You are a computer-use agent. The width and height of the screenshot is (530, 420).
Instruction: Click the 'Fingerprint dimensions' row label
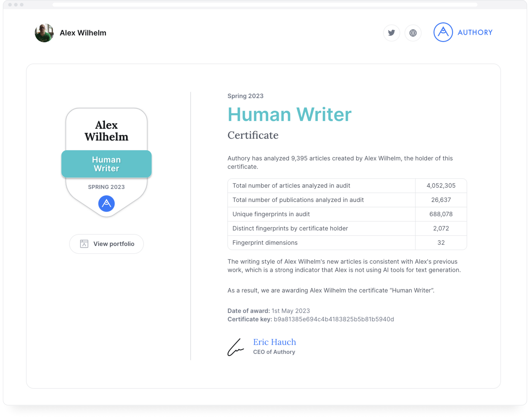click(265, 243)
